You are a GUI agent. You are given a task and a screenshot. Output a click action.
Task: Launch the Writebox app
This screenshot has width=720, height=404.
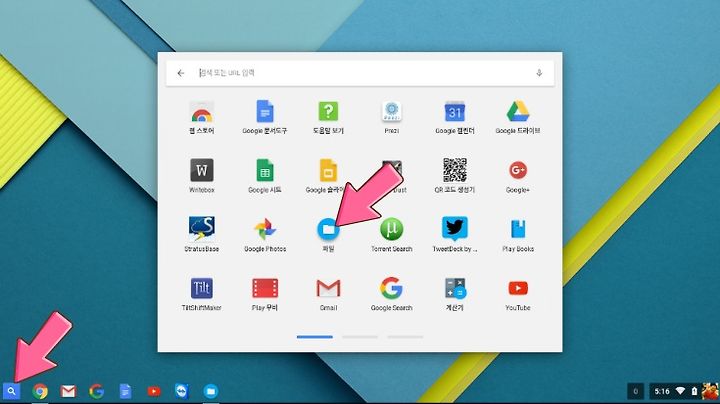(202, 170)
